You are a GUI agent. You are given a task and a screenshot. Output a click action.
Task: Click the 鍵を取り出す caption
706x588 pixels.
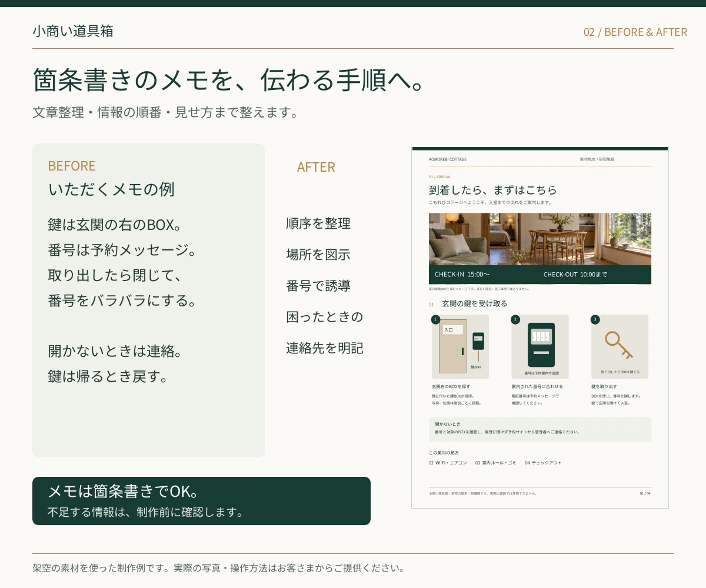point(604,386)
